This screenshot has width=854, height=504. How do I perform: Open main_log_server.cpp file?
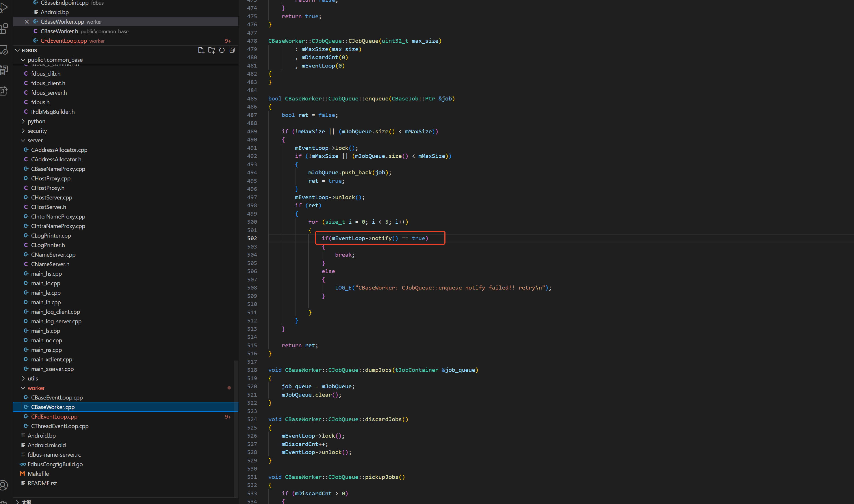pyautogui.click(x=125, y=321)
